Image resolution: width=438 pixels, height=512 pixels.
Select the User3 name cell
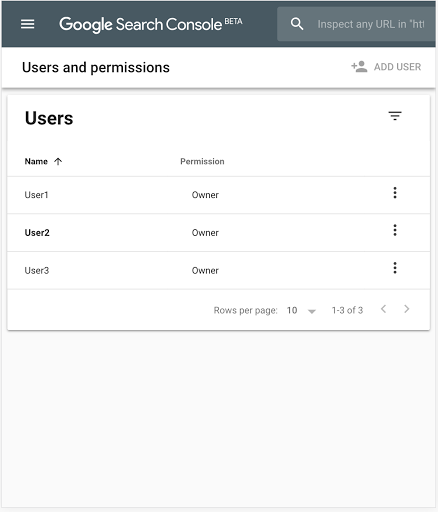(x=37, y=270)
